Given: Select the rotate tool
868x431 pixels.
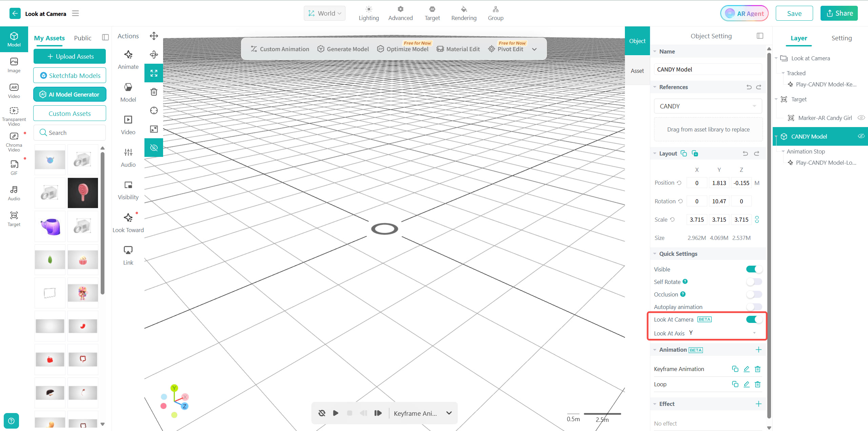Looking at the screenshot, I should [x=154, y=54].
